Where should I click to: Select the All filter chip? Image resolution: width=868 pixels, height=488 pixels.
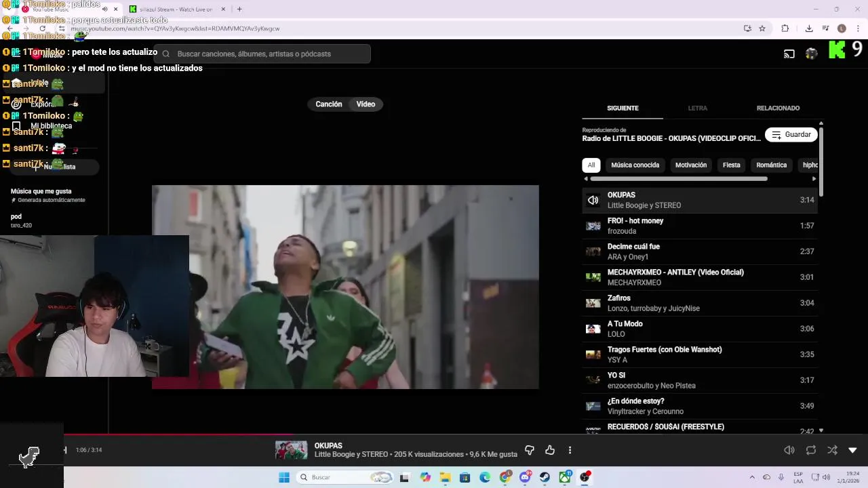[591, 165]
